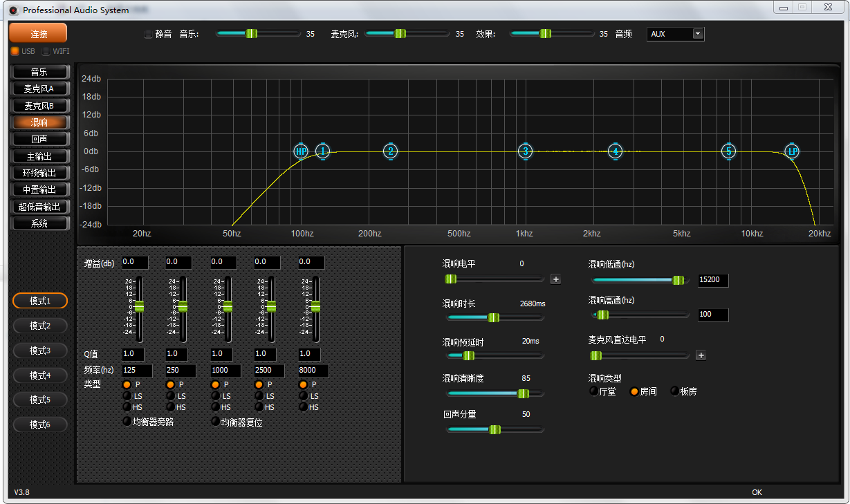Click the 混响预延时 pre-delay slider

tap(495, 355)
